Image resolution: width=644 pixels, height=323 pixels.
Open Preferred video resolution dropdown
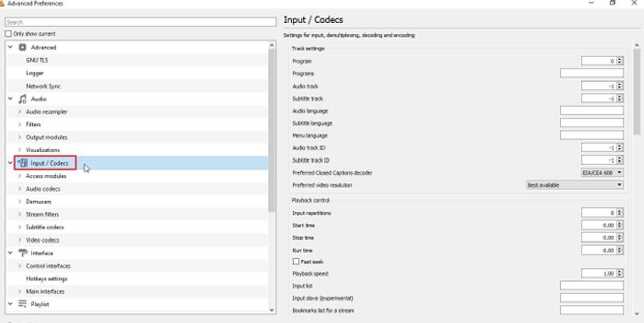point(574,185)
